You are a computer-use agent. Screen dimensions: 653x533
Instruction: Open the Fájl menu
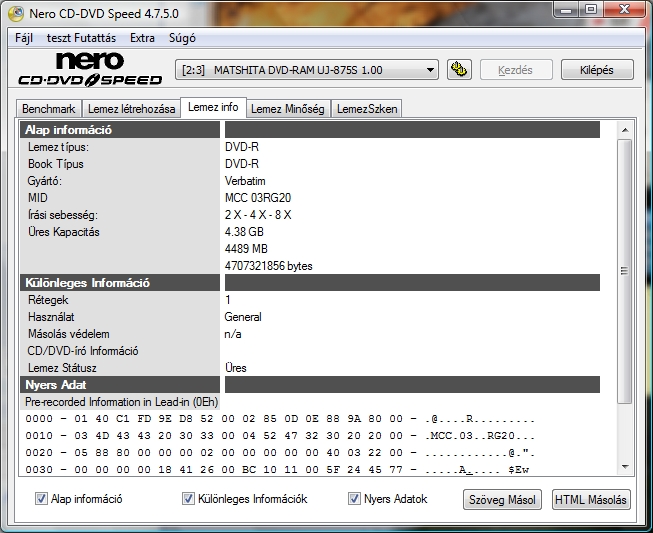point(24,38)
